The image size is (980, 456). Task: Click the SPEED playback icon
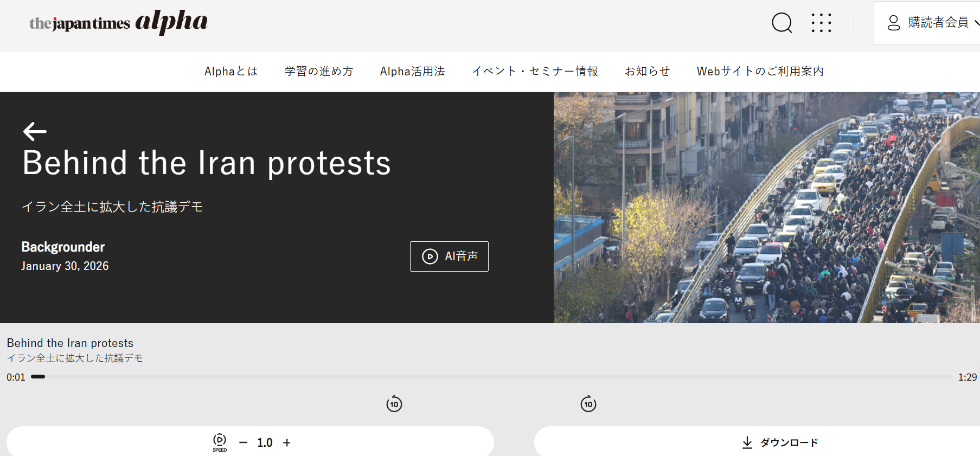(220, 442)
